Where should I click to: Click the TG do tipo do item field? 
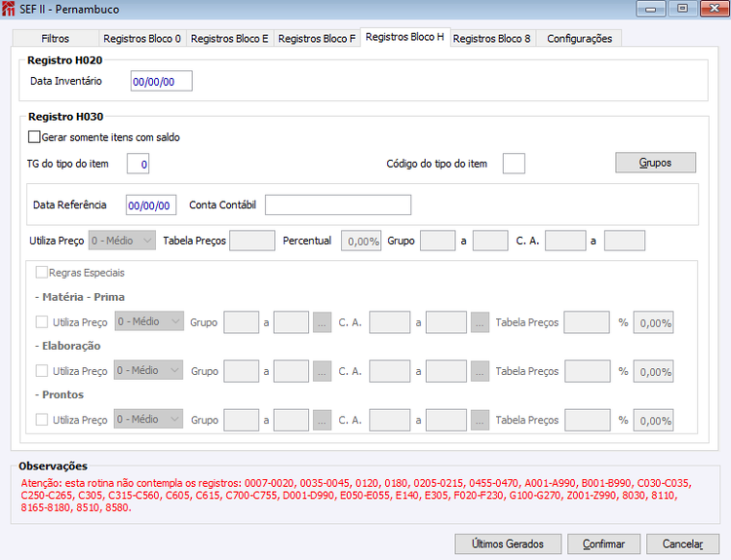click(138, 164)
